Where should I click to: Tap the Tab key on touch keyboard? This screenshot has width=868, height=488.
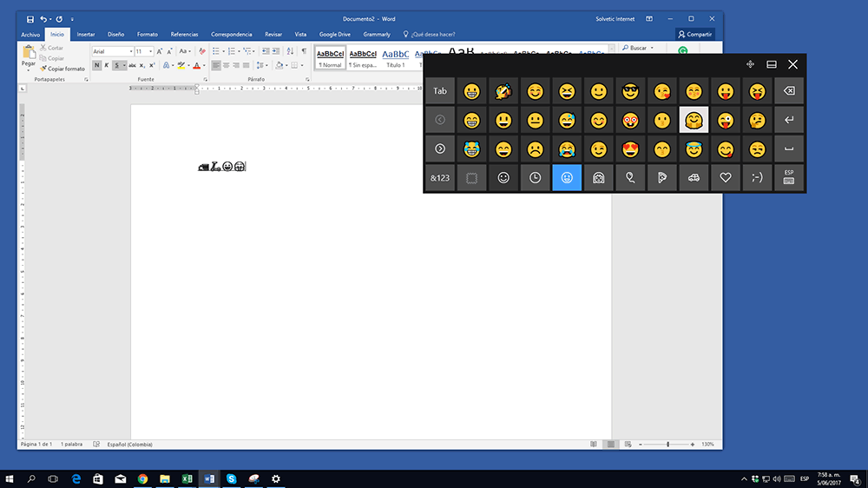(440, 91)
